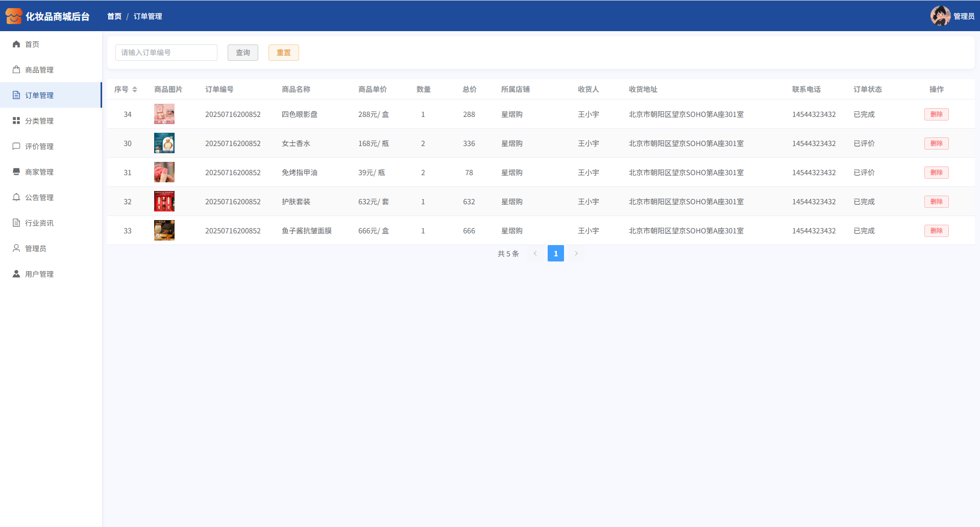The image size is (980, 527).
Task: Click the shopping bag icon for 商品管理
Action: [x=16, y=70]
